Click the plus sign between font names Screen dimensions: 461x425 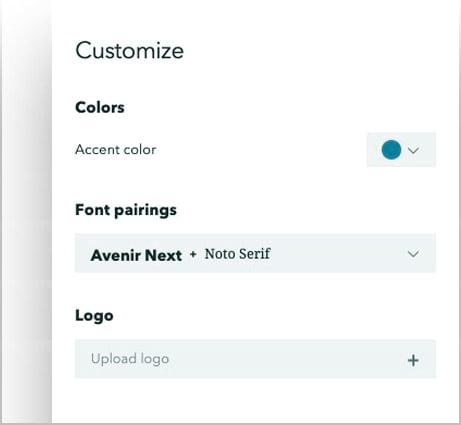pos(193,255)
